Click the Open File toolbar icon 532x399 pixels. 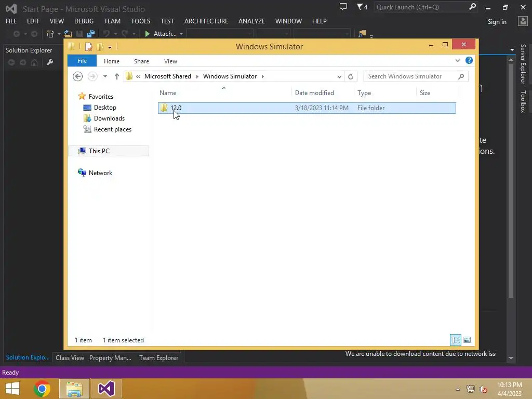coord(68,34)
